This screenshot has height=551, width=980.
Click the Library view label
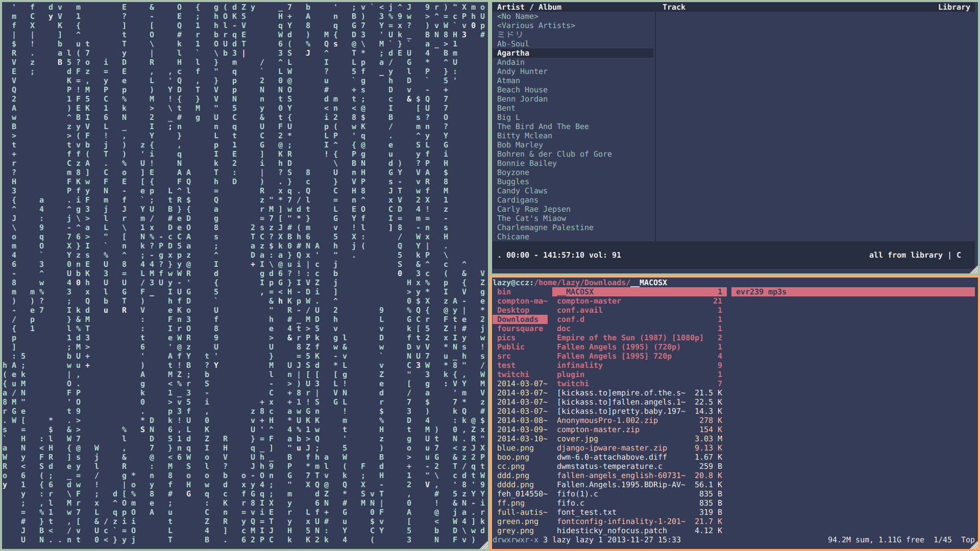[953, 7]
